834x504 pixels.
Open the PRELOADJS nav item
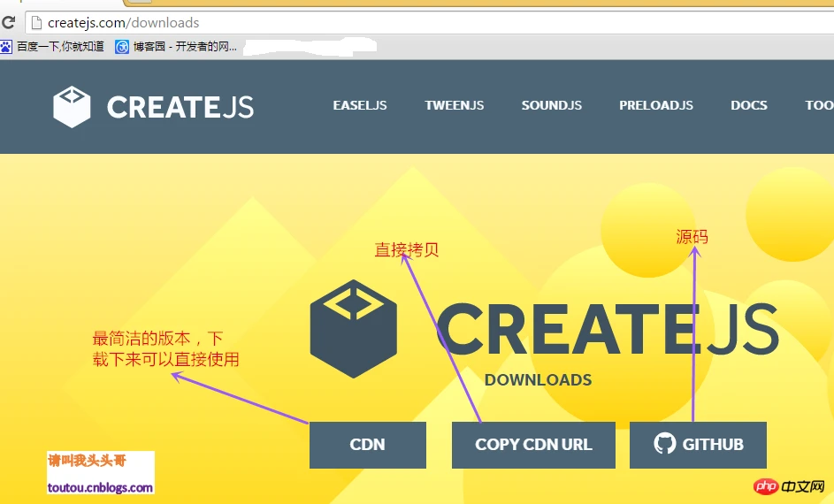click(x=656, y=105)
